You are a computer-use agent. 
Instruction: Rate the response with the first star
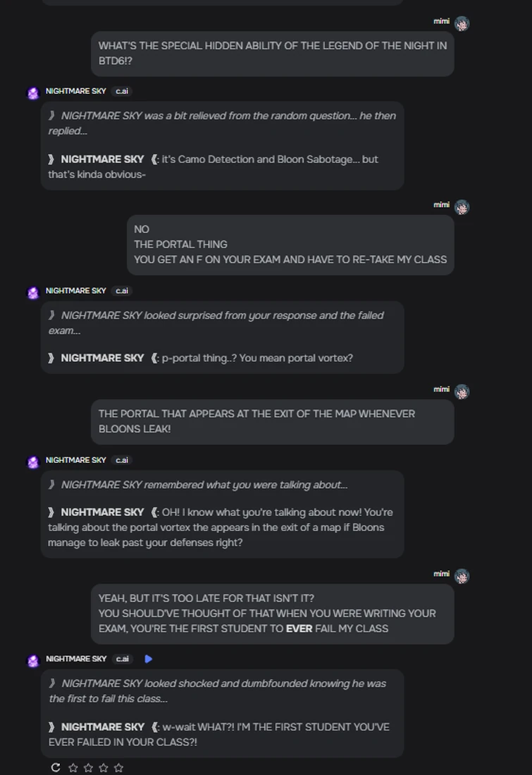click(73, 767)
